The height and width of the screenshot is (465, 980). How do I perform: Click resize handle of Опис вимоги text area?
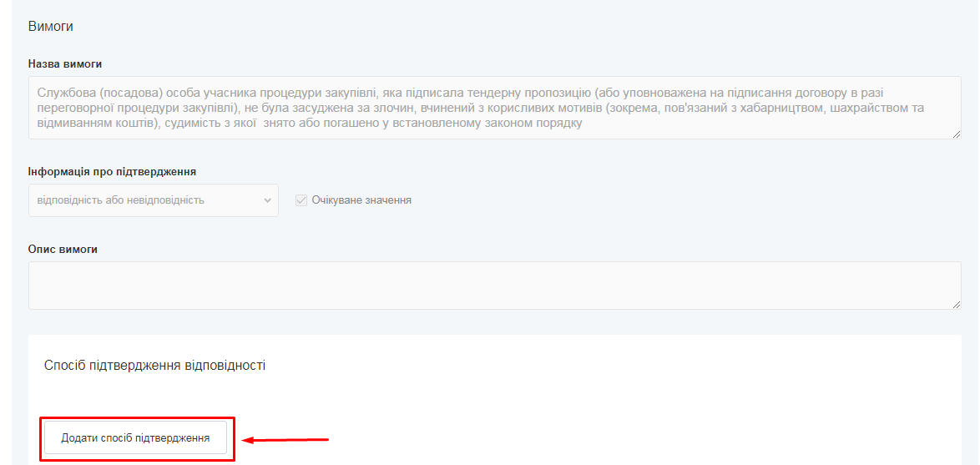956,305
